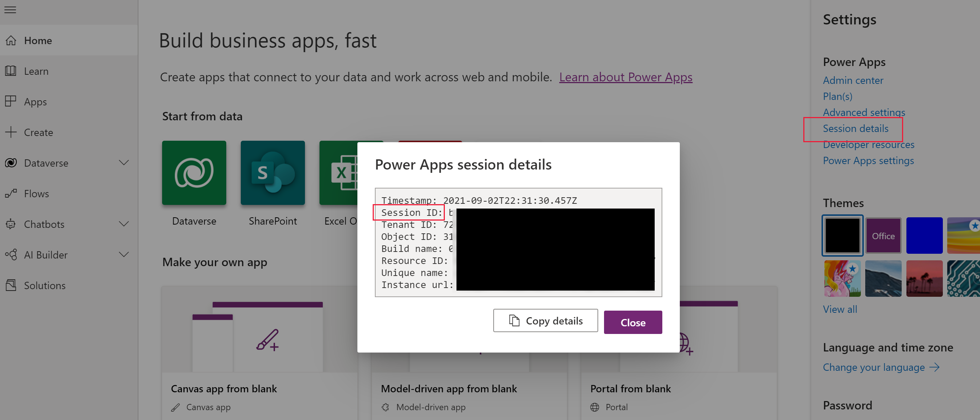980x420 pixels.
Task: Click View all themes option
Action: point(840,309)
